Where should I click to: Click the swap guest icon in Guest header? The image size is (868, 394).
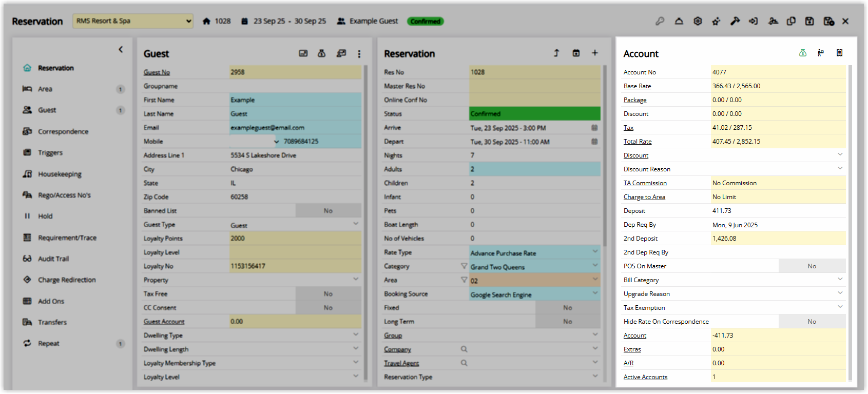(341, 53)
